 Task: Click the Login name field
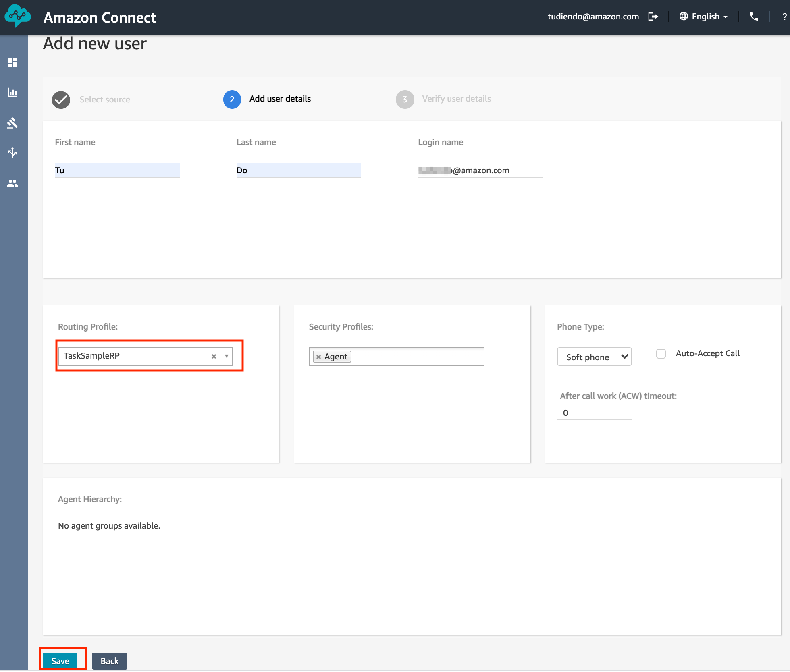(x=480, y=170)
